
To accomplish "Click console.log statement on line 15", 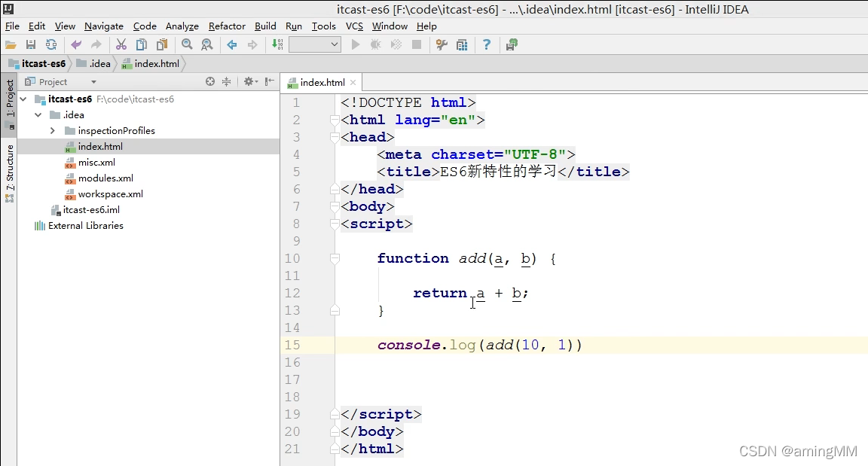I will click(x=479, y=345).
